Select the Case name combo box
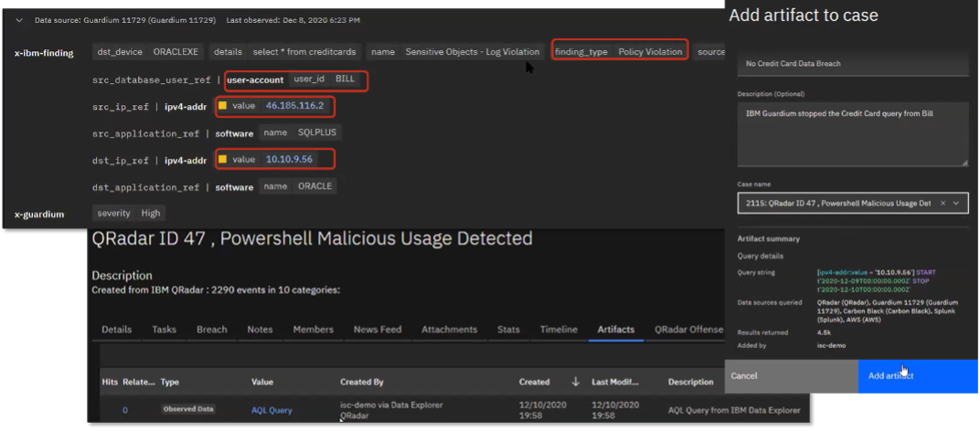Viewport: 980px width, 431px height. (x=836, y=203)
